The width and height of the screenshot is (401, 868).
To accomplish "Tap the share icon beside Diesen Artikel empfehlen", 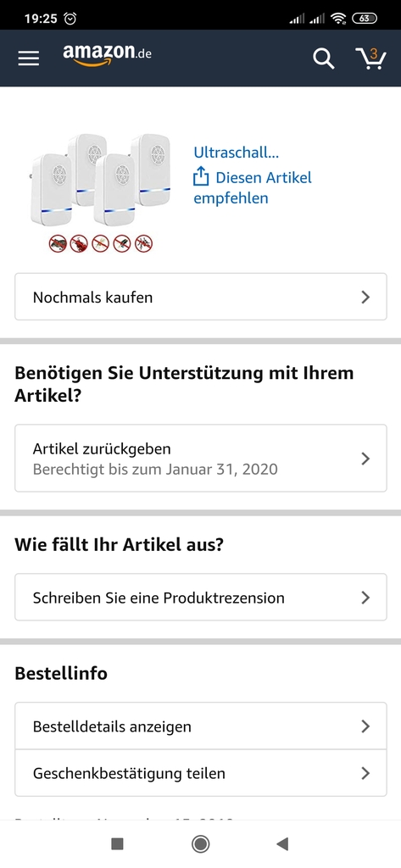I will (200, 178).
